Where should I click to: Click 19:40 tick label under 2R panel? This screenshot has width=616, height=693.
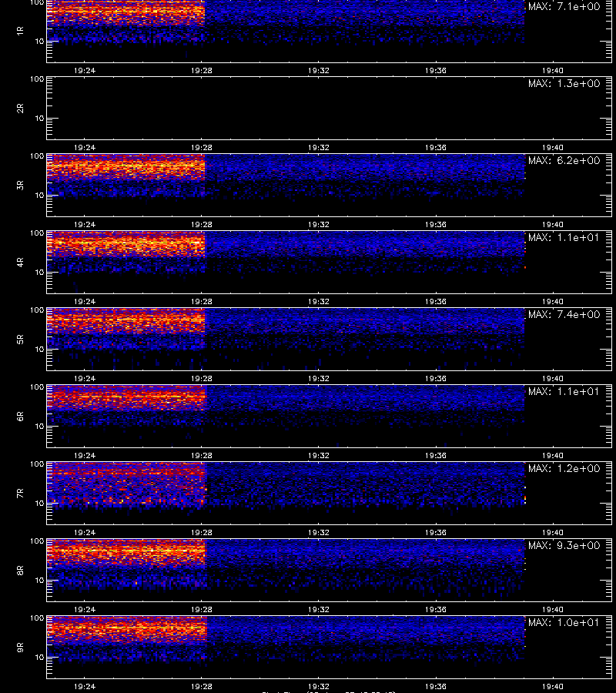552,148
